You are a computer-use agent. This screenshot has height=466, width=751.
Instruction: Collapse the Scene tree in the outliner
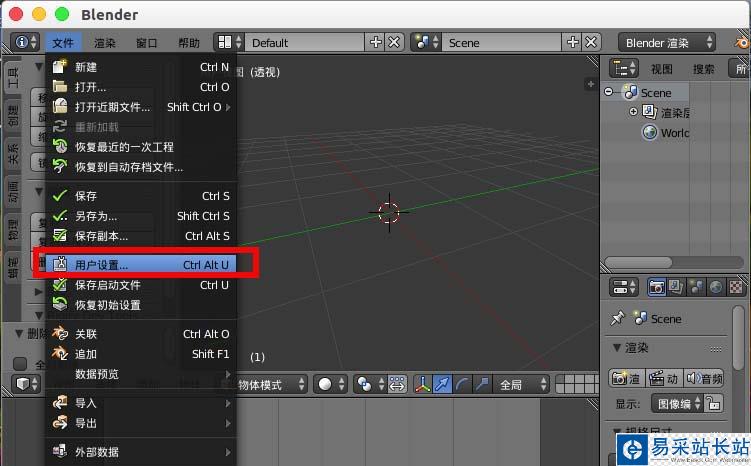click(609, 91)
